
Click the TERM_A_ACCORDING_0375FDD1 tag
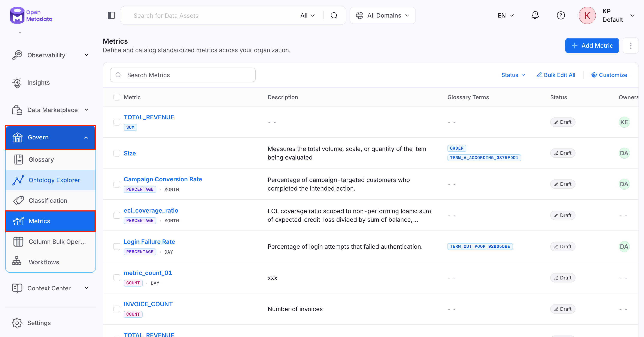[x=484, y=158]
